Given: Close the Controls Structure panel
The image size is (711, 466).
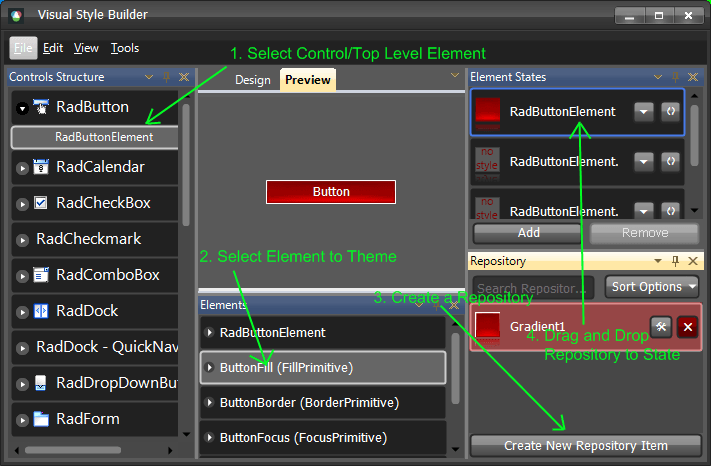Looking at the screenshot, I should (x=184, y=77).
